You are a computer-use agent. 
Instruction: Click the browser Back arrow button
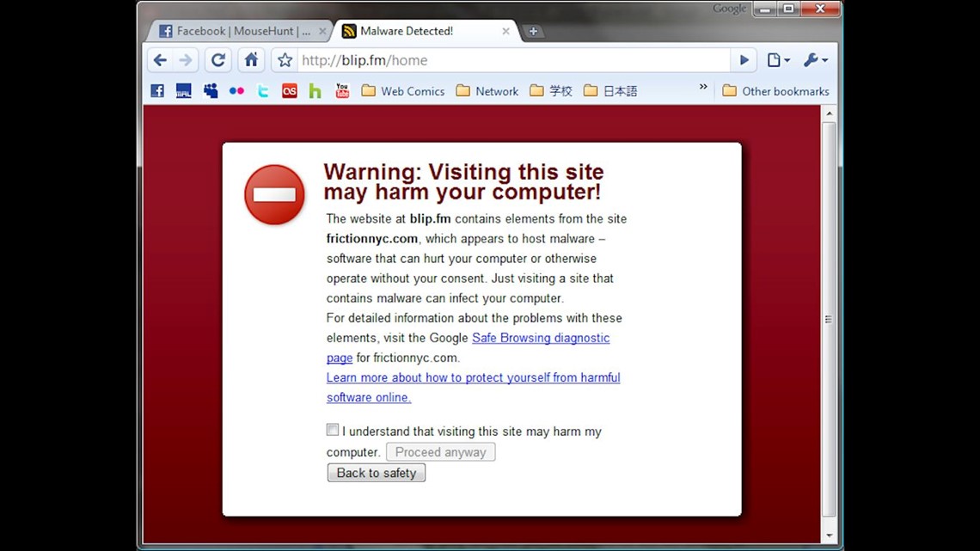pyautogui.click(x=160, y=60)
